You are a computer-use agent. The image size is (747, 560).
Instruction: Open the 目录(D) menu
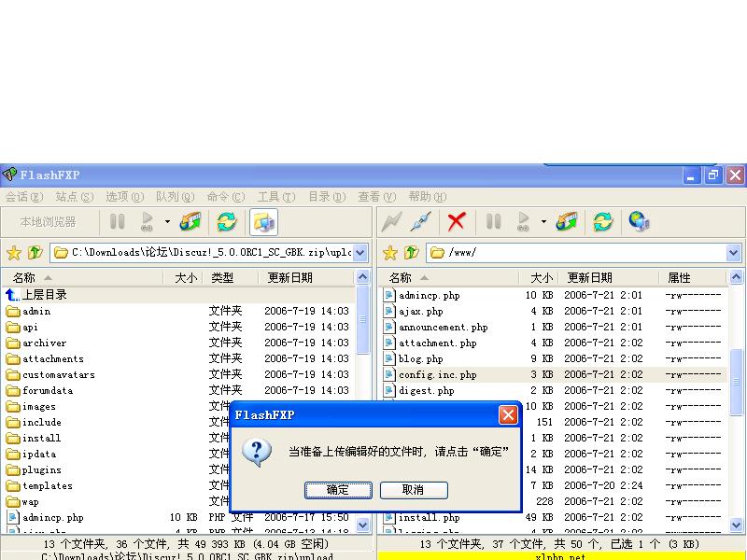tap(327, 197)
